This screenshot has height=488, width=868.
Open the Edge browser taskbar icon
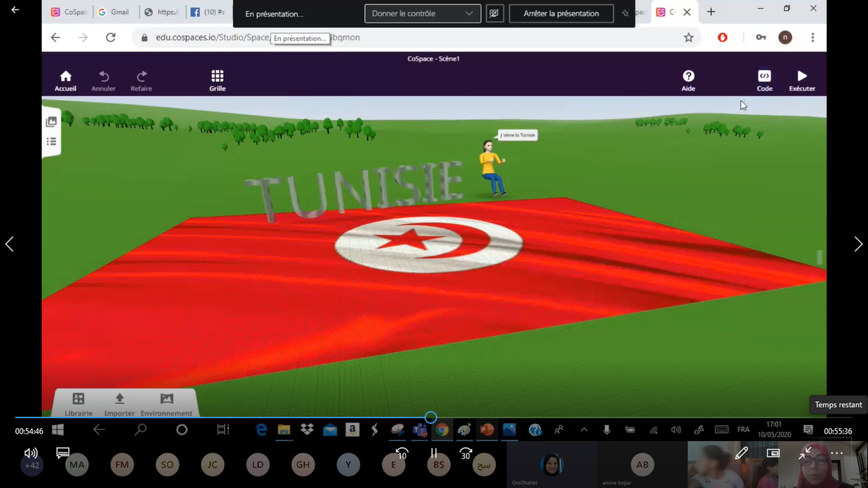point(261,429)
